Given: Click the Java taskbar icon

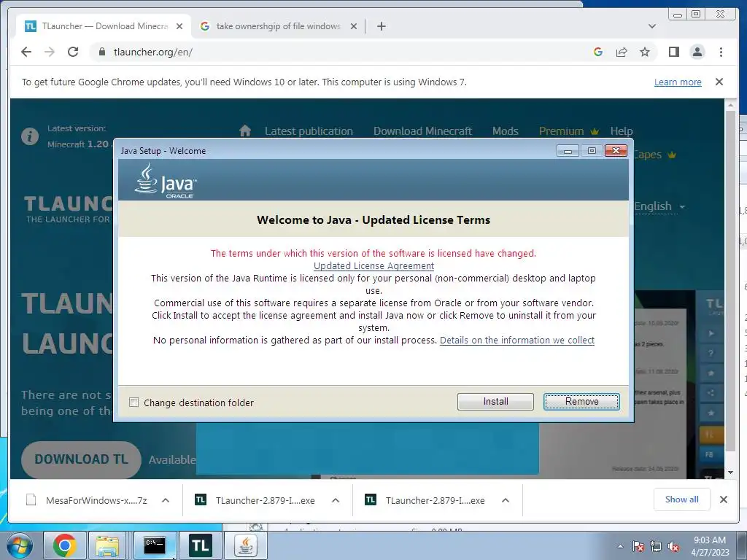Looking at the screenshot, I should coord(245,545).
